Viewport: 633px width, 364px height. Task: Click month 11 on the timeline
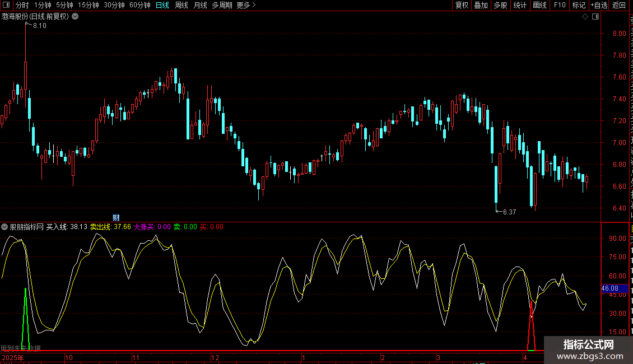pos(136,357)
